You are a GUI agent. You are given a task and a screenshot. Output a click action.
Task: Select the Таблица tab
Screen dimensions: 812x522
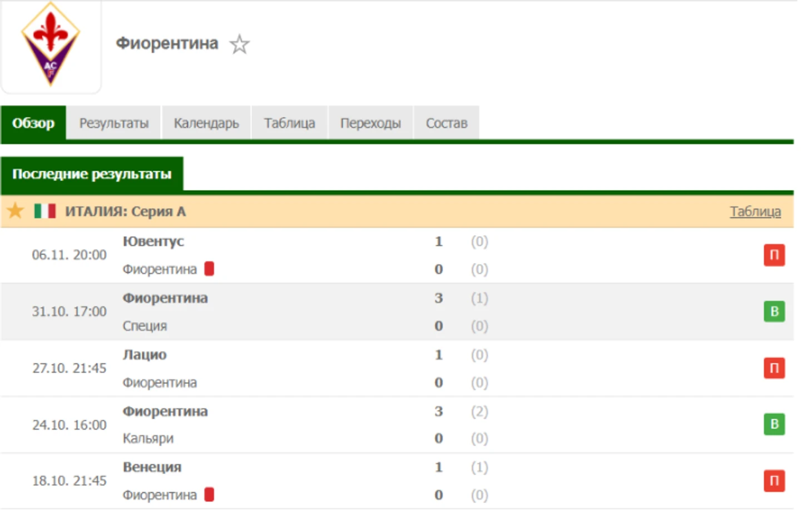tap(289, 123)
